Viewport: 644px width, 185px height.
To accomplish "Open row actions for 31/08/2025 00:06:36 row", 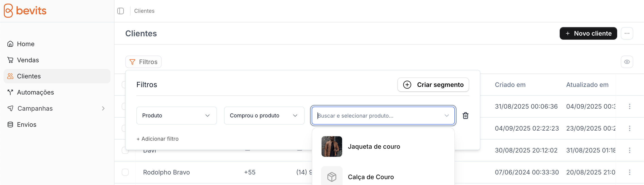I will [629, 106].
